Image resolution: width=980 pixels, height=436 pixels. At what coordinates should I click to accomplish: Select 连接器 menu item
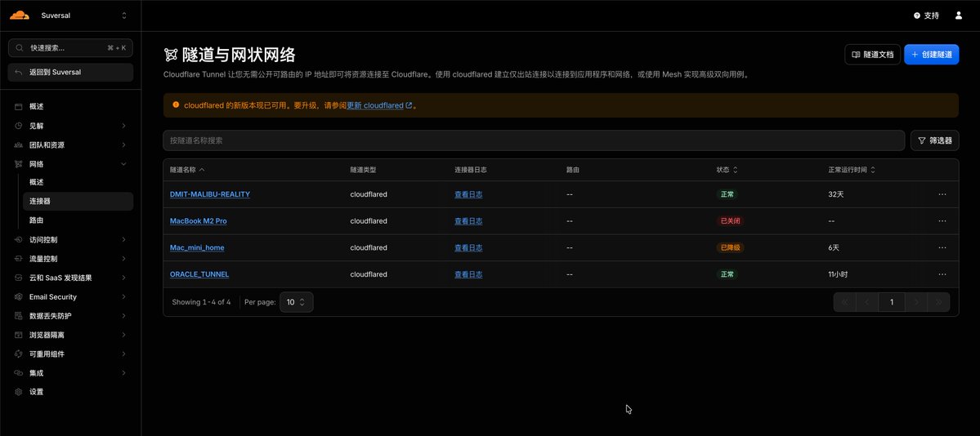(x=78, y=201)
